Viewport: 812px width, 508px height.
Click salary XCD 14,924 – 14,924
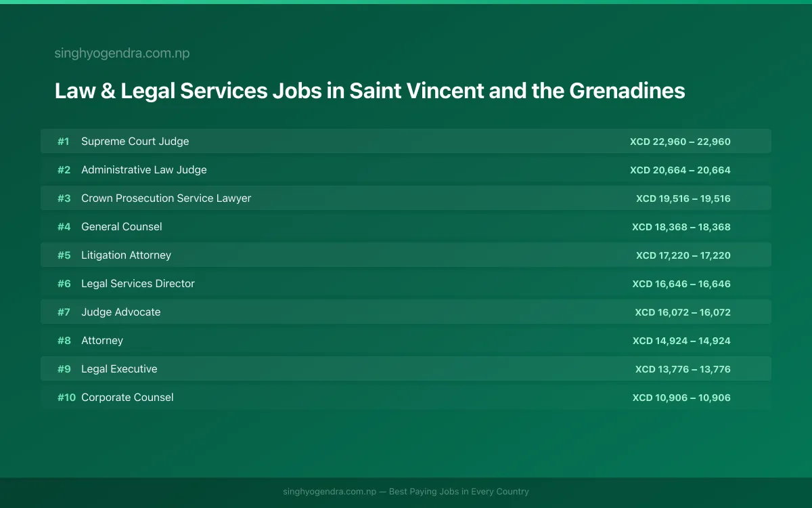coord(681,341)
